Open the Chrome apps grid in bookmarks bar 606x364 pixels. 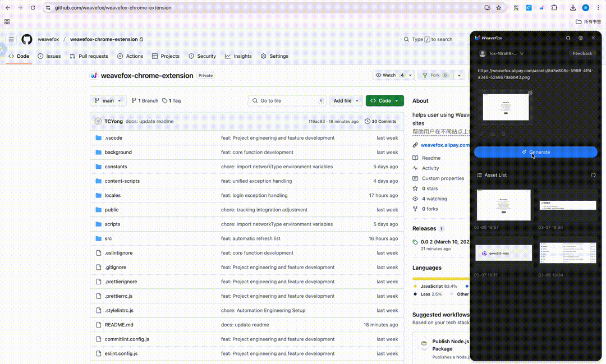7,22
